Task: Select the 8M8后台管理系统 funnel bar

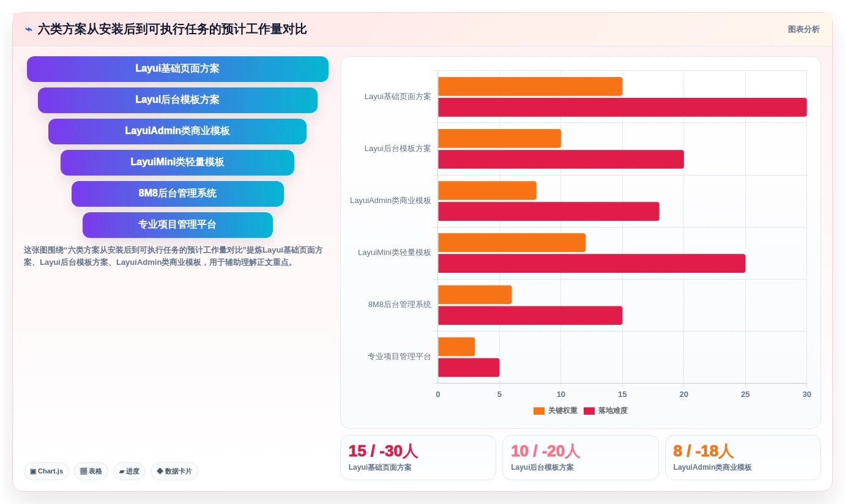Action: [177, 194]
